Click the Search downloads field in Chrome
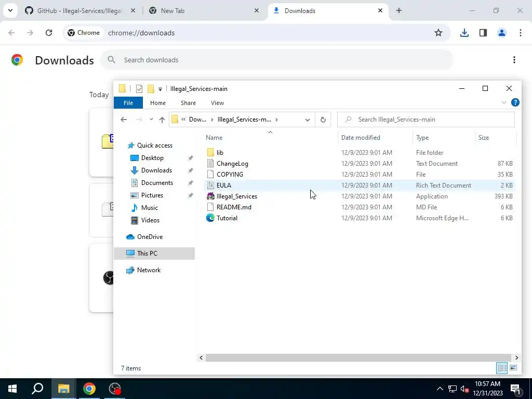 (x=276, y=60)
